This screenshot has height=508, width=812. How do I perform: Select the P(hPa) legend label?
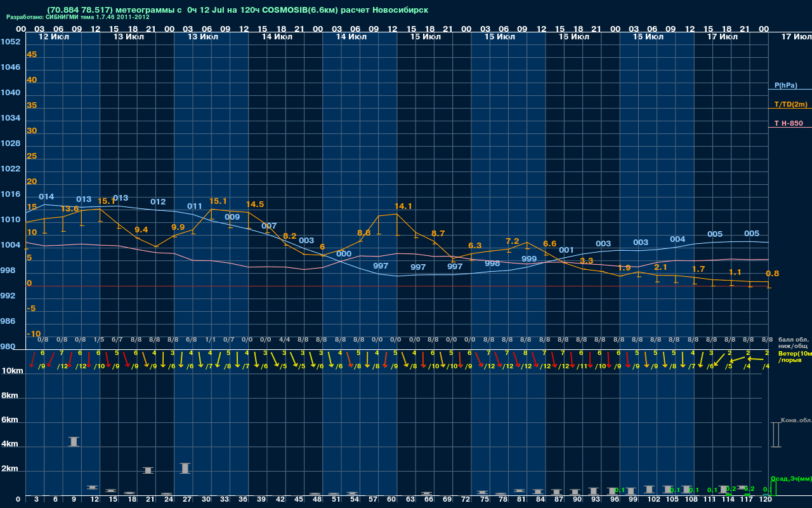pyautogui.click(x=786, y=85)
